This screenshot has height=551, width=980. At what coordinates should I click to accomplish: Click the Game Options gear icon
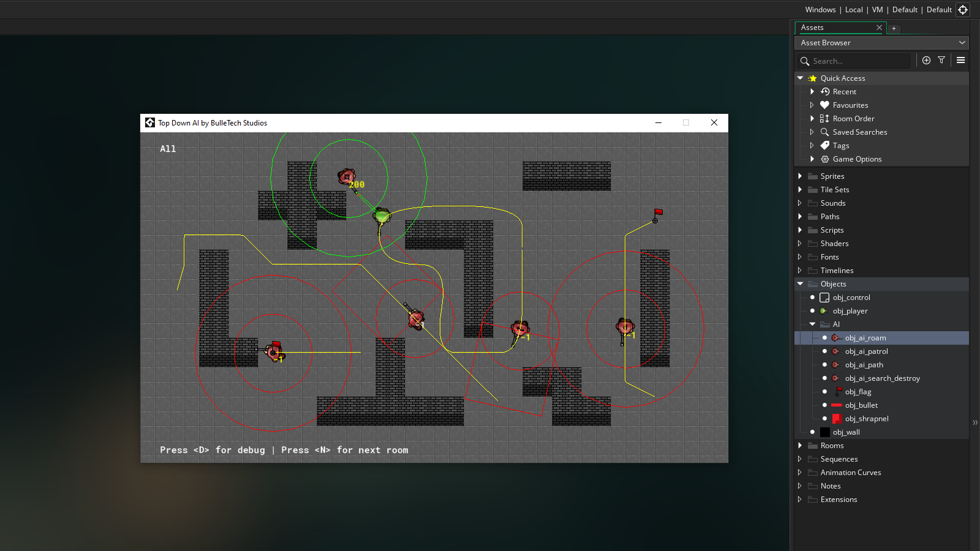point(825,159)
